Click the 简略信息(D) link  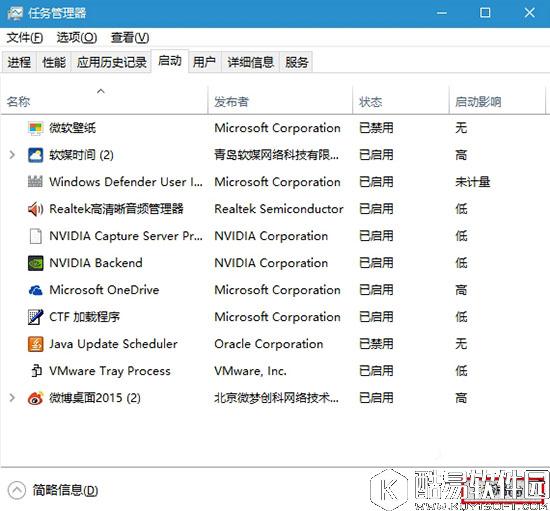point(65,490)
